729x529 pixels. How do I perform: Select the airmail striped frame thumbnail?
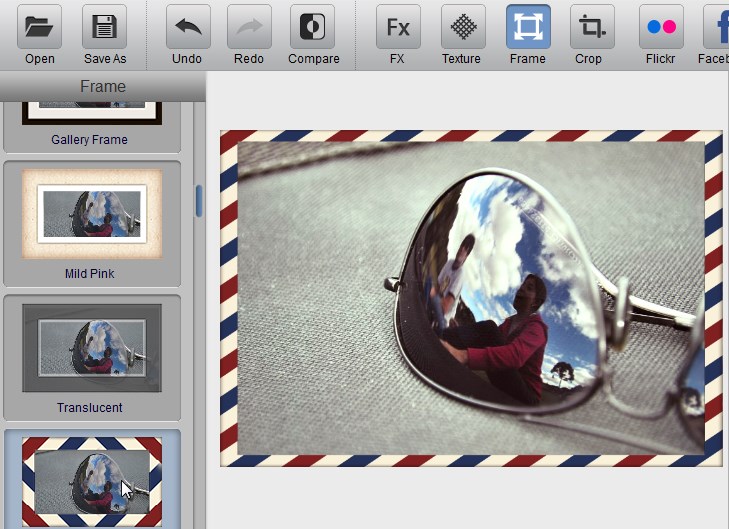tap(92, 482)
